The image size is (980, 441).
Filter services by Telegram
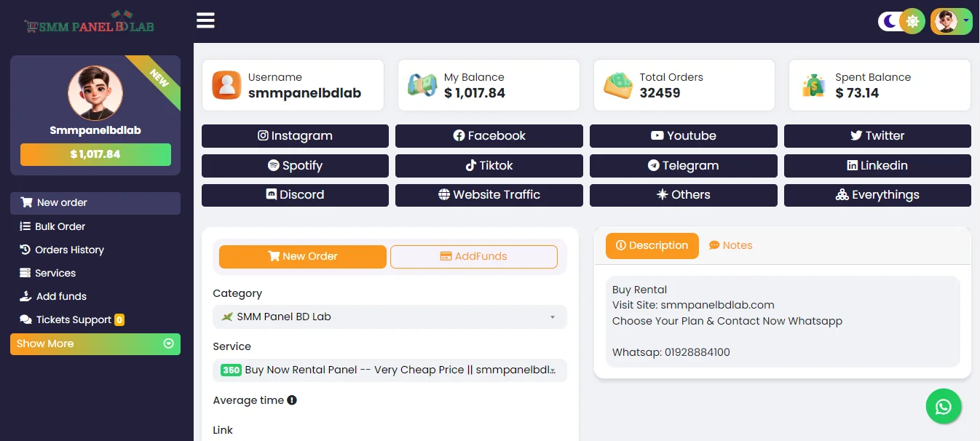click(x=683, y=166)
